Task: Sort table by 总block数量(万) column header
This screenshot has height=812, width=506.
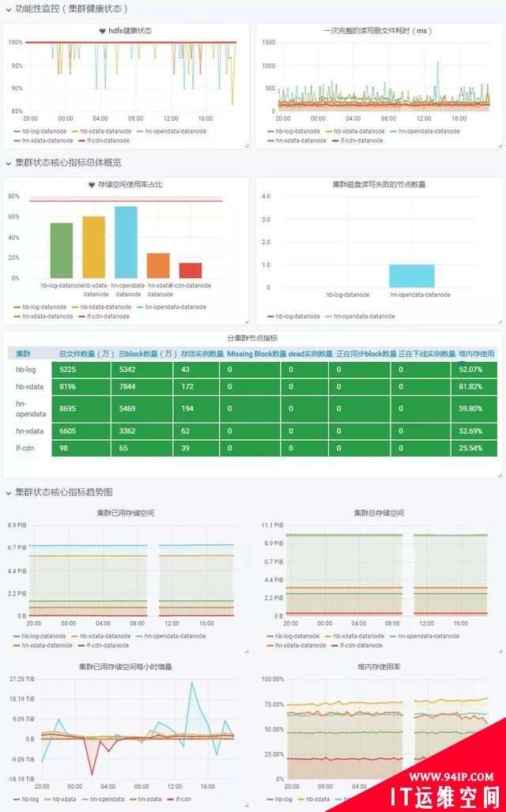Action: pyautogui.click(x=148, y=354)
